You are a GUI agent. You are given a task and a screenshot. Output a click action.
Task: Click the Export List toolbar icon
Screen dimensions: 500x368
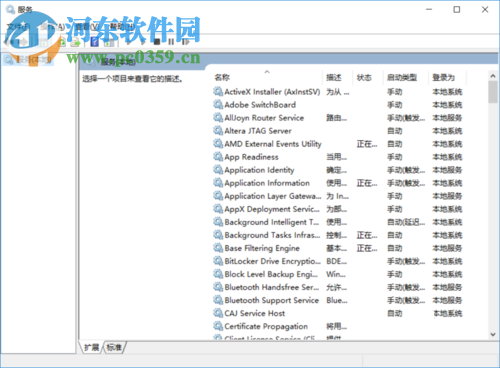pyautogui.click(x=76, y=42)
